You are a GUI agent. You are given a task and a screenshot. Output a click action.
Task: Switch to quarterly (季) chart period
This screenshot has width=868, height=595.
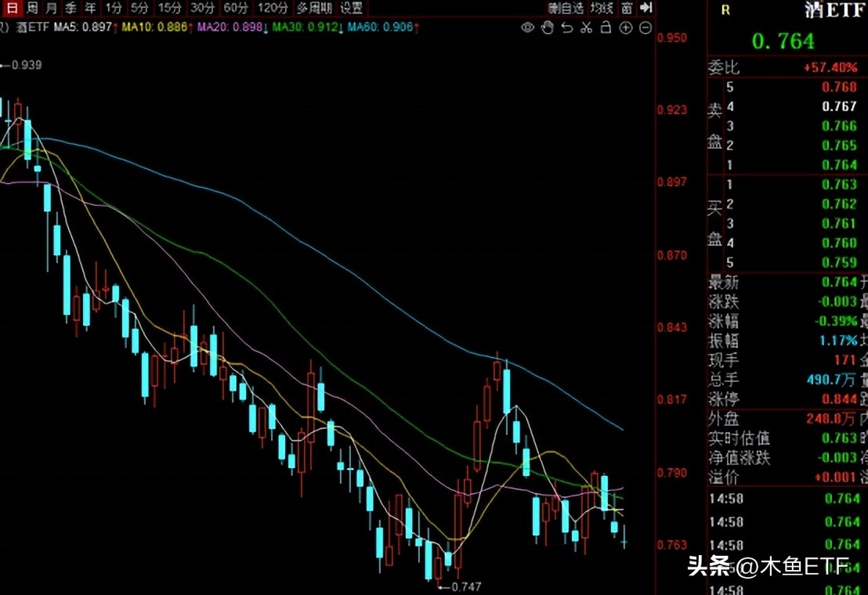click(x=71, y=8)
